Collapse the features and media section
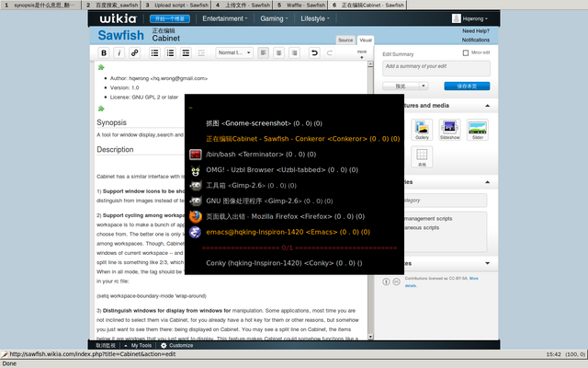Image resolution: width=588 pixels, height=368 pixels. click(488, 106)
